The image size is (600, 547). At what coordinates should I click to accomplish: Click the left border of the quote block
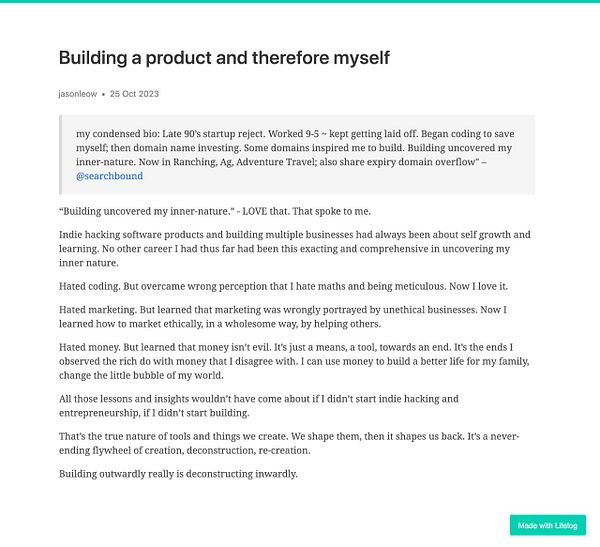[61, 154]
